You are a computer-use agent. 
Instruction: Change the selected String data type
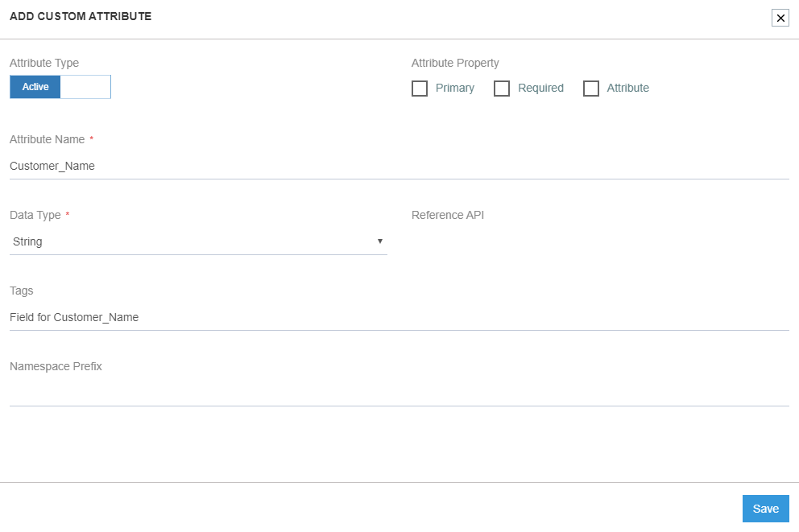198,241
